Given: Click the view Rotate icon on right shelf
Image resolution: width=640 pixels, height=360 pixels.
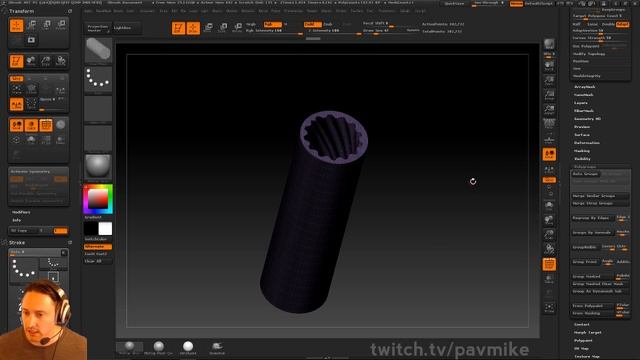Looking at the screenshot, I should click(549, 249).
